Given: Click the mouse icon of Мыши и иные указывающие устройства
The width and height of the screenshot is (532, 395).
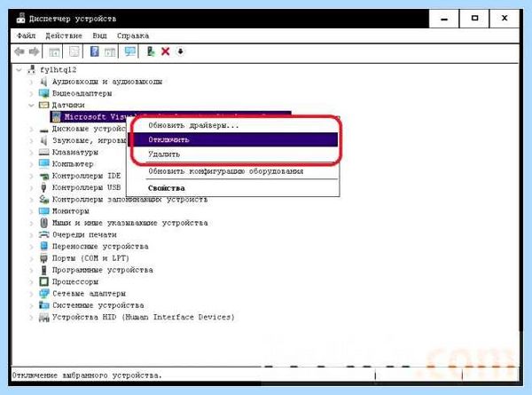Looking at the screenshot, I should click(43, 223).
